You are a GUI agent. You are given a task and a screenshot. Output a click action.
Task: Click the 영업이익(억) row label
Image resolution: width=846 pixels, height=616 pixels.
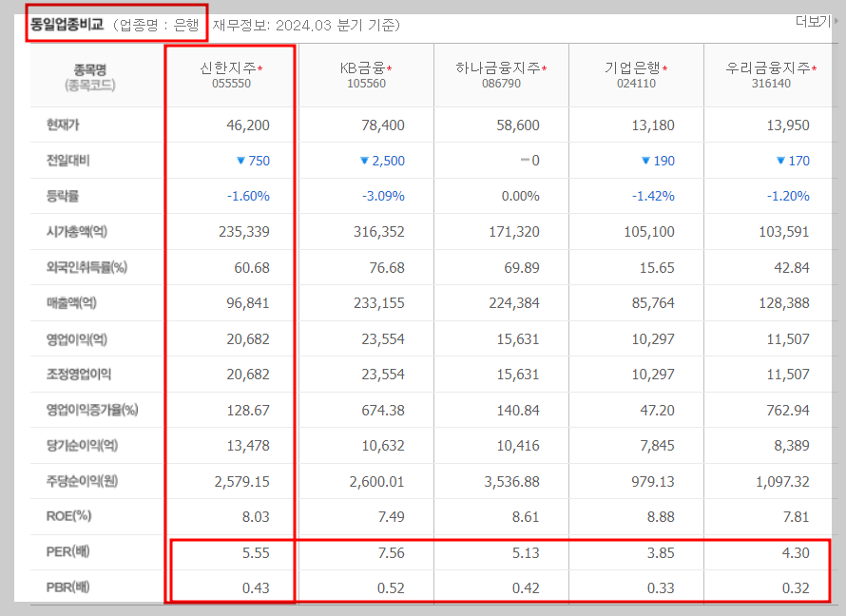point(77,339)
